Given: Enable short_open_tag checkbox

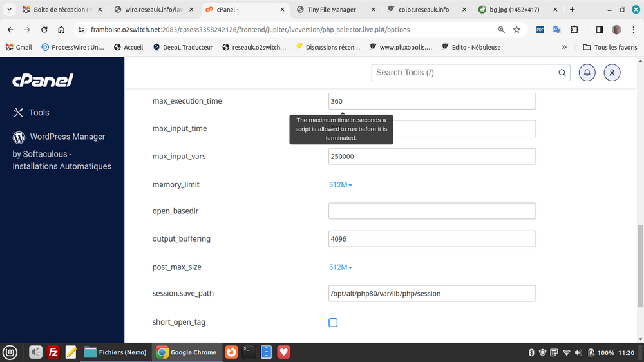Looking at the screenshot, I should point(333,323).
